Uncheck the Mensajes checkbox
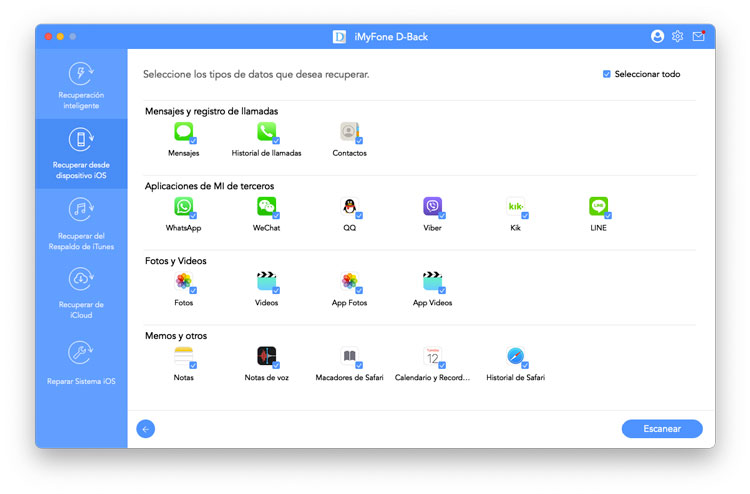 [x=193, y=141]
